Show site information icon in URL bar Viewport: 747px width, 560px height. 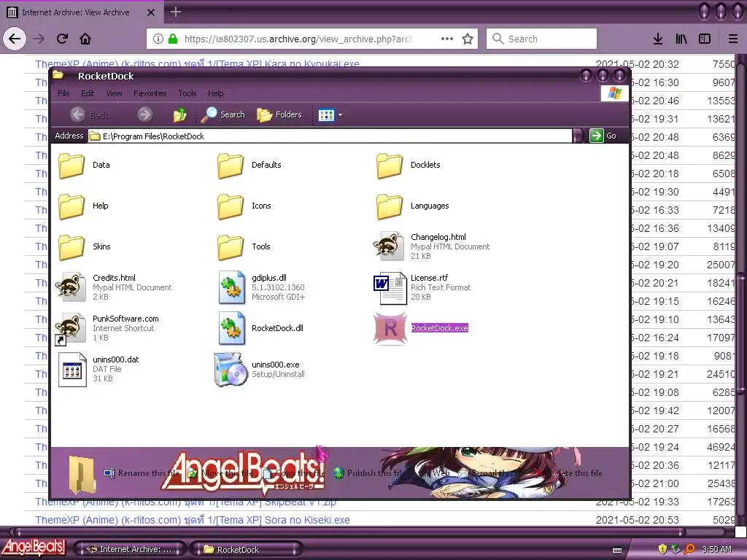click(158, 39)
